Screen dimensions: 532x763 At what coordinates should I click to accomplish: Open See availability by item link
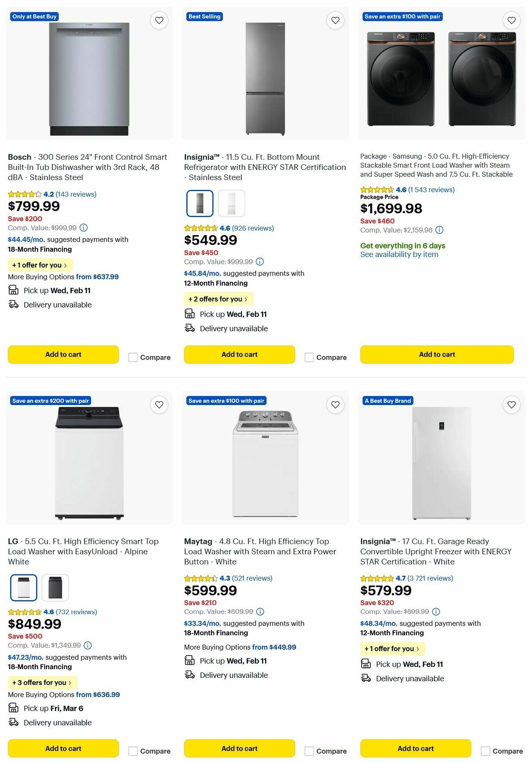pos(399,254)
